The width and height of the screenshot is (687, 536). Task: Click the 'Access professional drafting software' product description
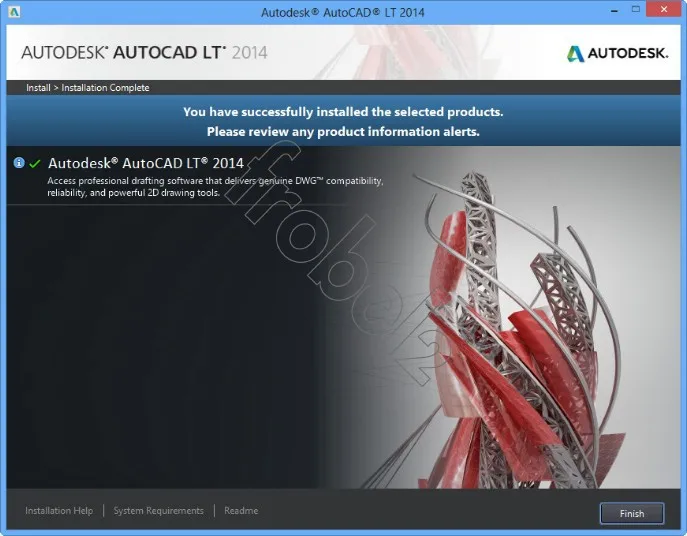(215, 187)
